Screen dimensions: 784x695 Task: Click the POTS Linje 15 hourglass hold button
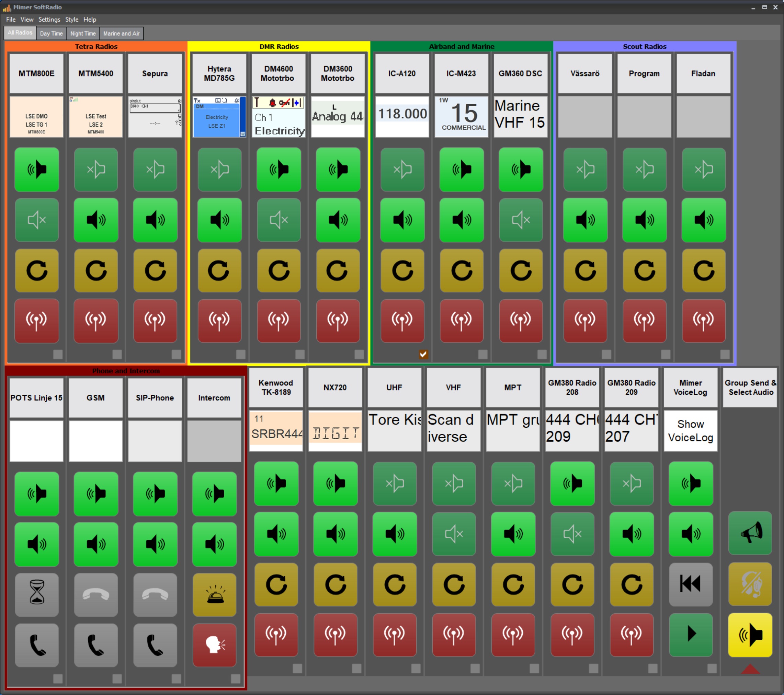point(37,594)
